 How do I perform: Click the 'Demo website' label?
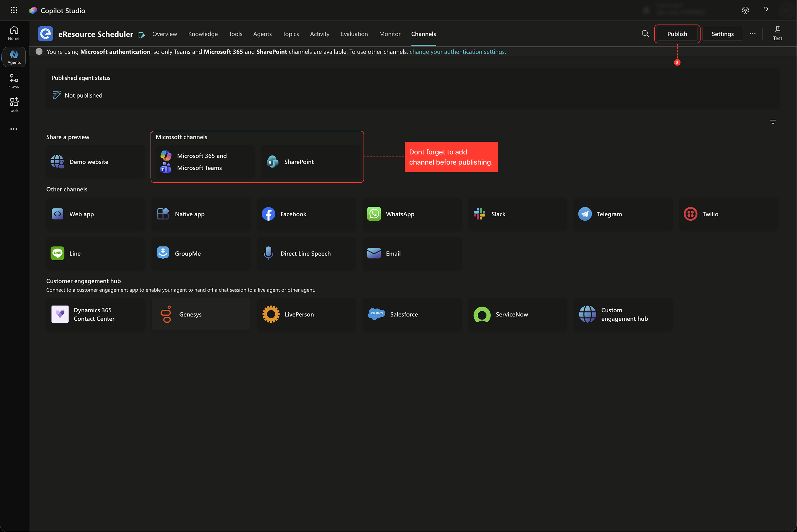(x=89, y=162)
